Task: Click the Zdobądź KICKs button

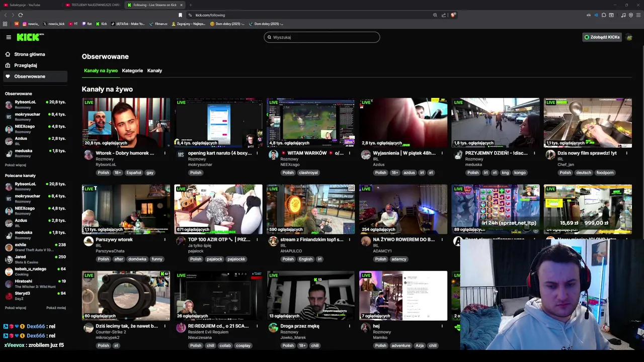Action: [x=602, y=37]
